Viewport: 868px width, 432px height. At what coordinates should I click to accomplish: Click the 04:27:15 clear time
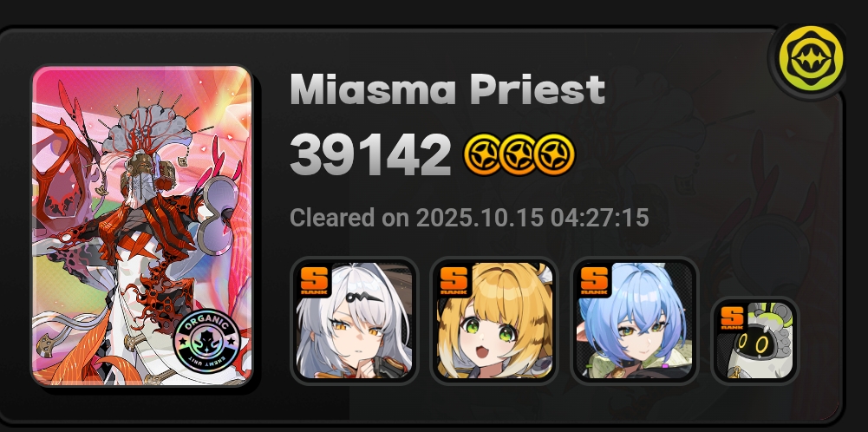[x=599, y=218]
